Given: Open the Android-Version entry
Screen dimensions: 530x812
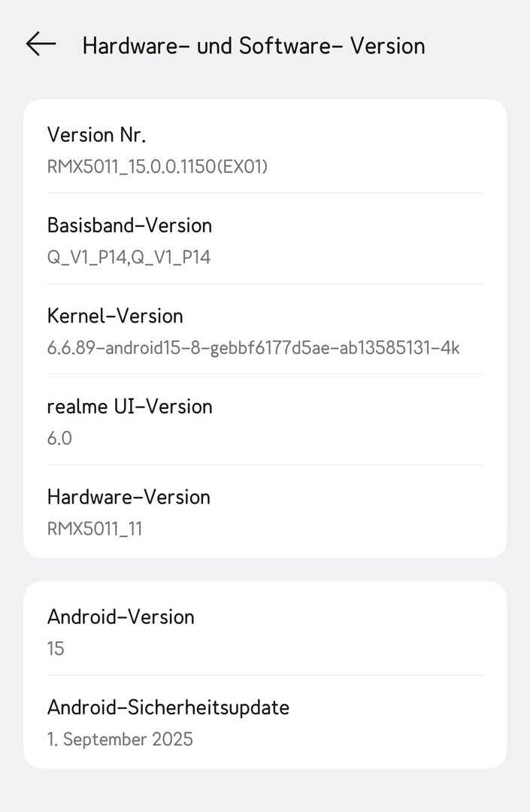Looking at the screenshot, I should click(x=120, y=617).
